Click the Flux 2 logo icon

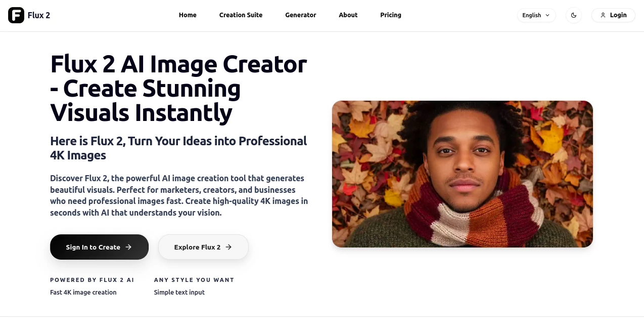click(16, 15)
